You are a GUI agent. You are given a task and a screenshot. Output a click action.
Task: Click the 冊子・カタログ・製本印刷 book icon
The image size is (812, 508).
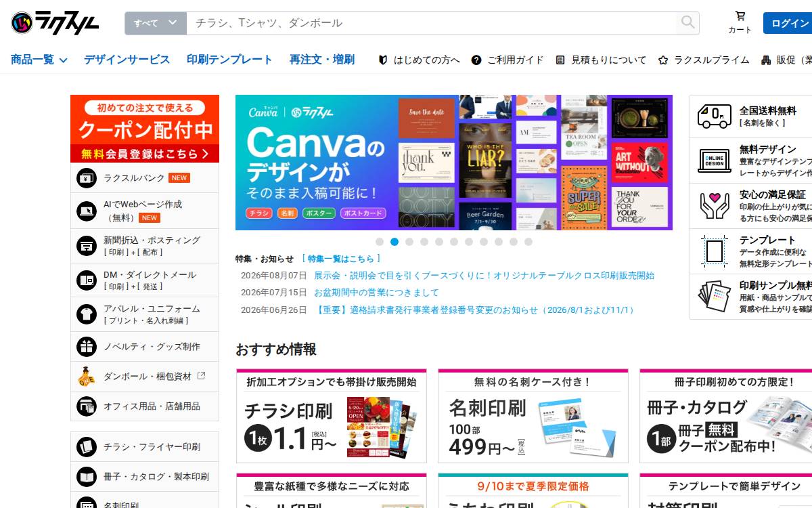coord(87,477)
